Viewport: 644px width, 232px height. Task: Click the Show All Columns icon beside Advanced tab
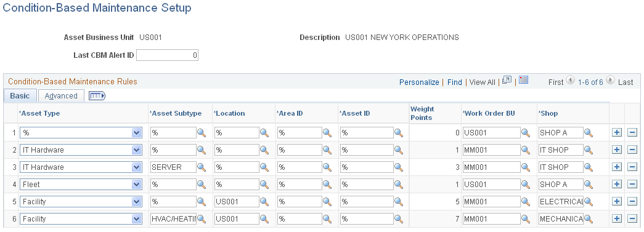97,96
